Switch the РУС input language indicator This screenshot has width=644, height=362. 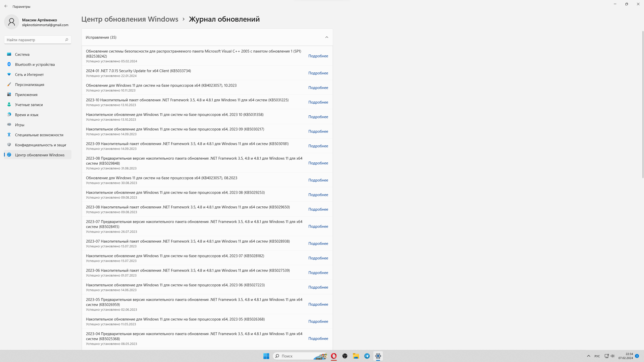(x=597, y=356)
